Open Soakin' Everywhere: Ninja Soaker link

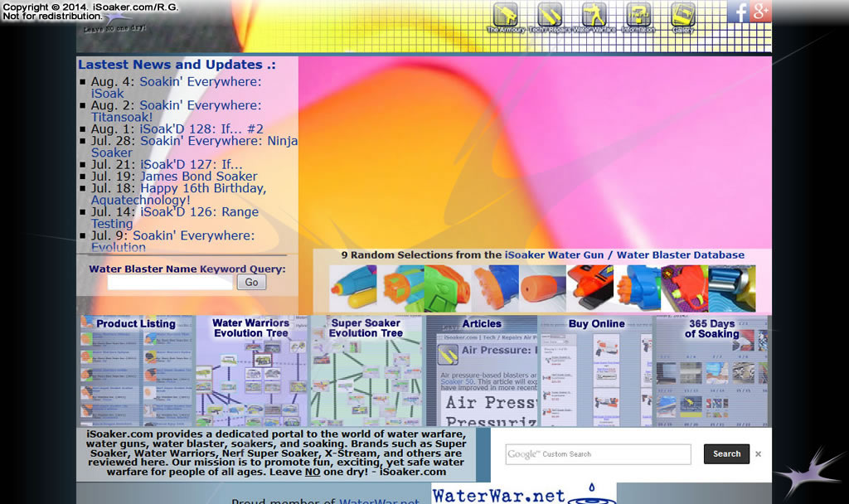(194, 147)
